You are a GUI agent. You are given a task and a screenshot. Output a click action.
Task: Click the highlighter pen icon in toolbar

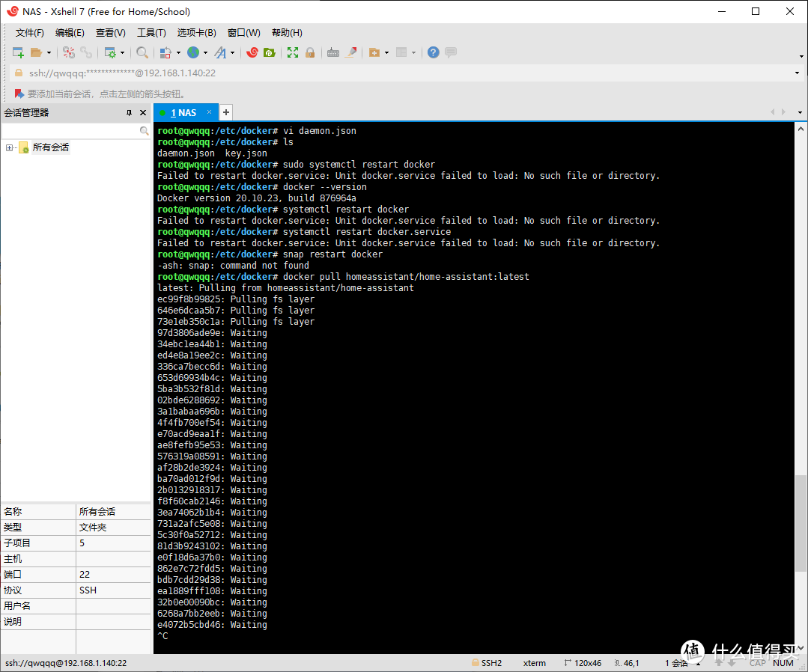point(350,52)
